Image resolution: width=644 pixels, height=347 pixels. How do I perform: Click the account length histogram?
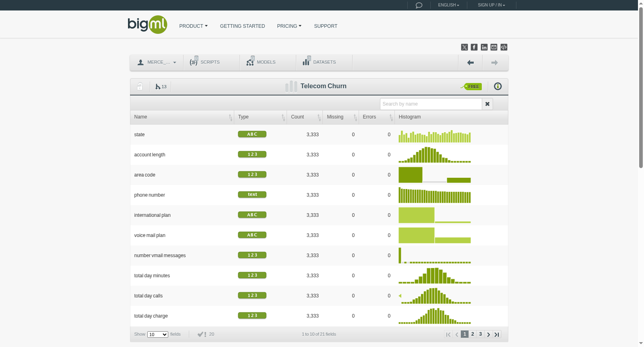(435, 155)
